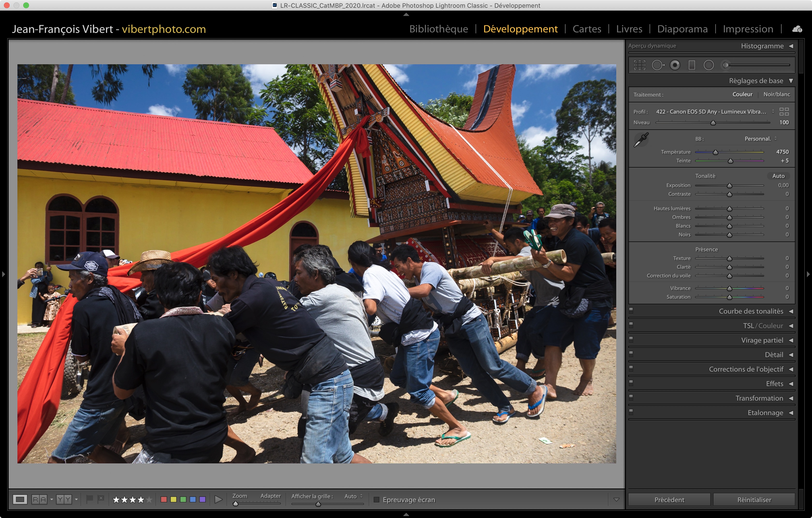Viewport: 812px width, 518px height.
Task: Open the Impression module
Action: coord(747,29)
